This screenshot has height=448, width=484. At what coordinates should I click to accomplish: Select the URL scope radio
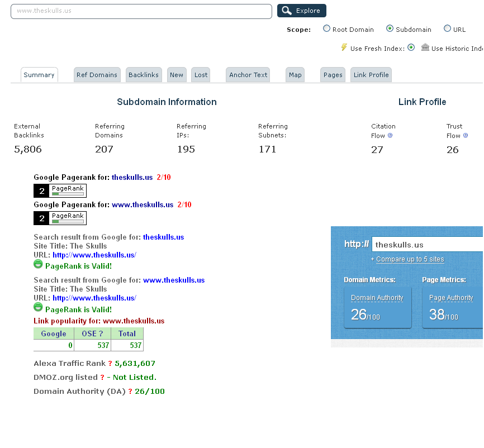pos(447,28)
